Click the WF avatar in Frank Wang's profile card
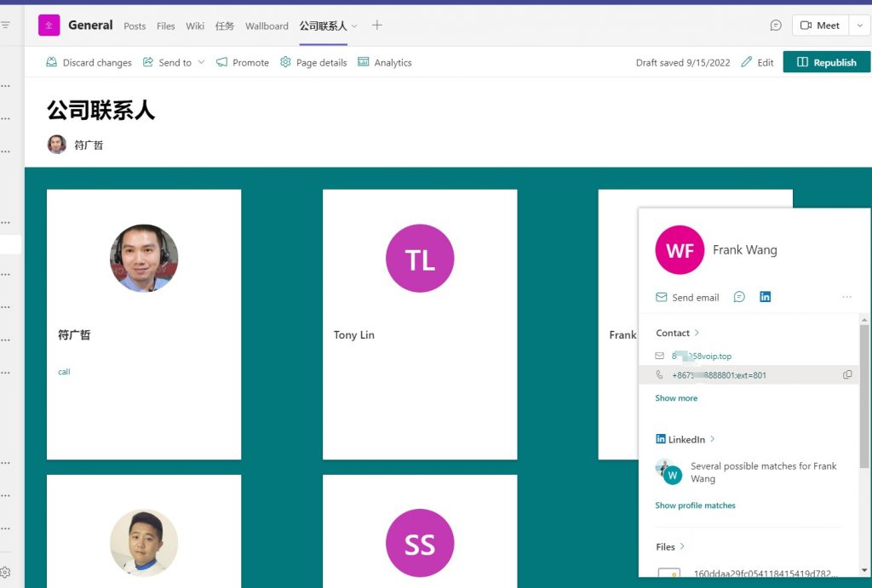The image size is (872, 588). pyautogui.click(x=680, y=249)
